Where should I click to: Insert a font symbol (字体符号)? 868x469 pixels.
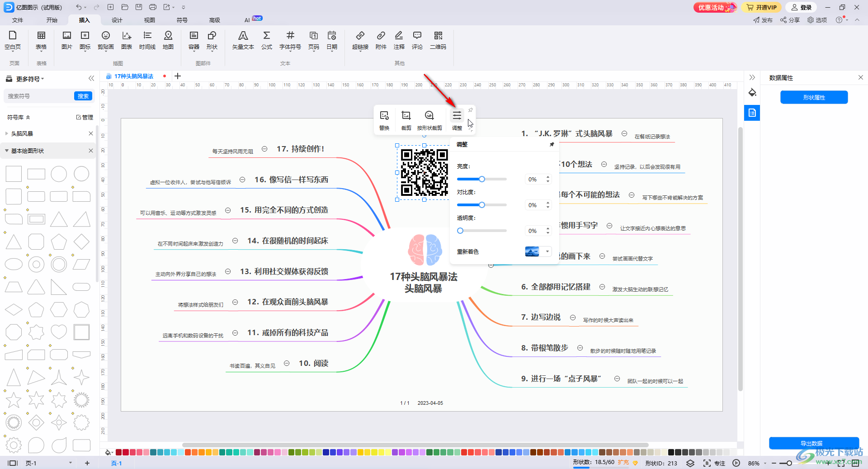tap(290, 41)
